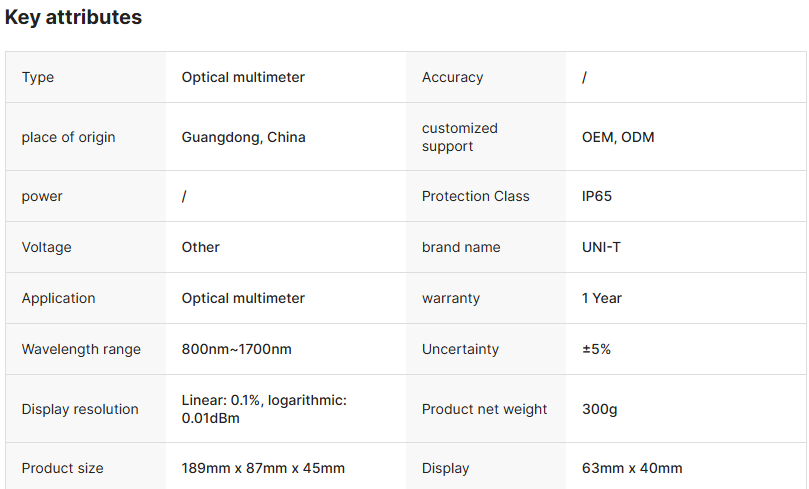Click the customized support label
The image size is (809, 489).
tap(459, 137)
